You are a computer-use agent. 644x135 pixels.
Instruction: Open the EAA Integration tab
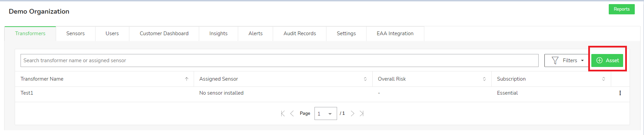coord(395,33)
